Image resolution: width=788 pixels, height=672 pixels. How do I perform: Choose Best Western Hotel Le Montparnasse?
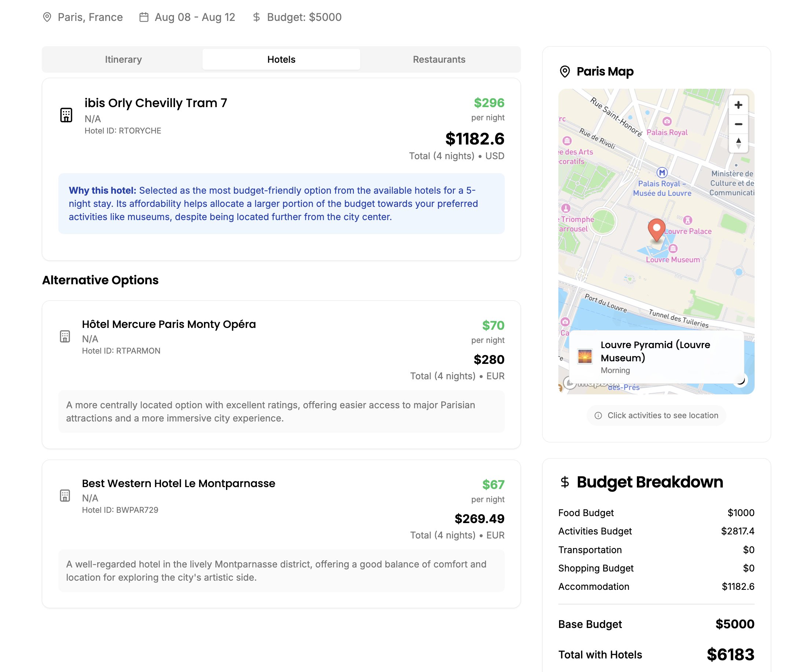[178, 483]
